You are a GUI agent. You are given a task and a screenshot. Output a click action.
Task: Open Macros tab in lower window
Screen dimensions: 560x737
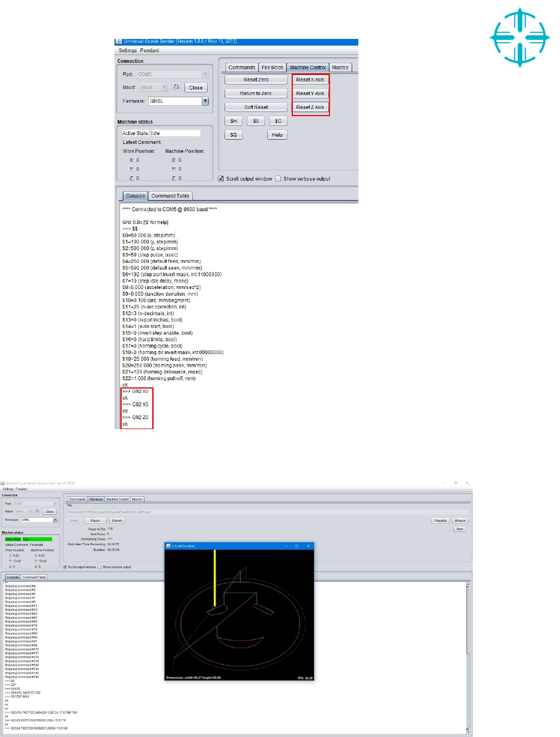pyautogui.click(x=137, y=499)
